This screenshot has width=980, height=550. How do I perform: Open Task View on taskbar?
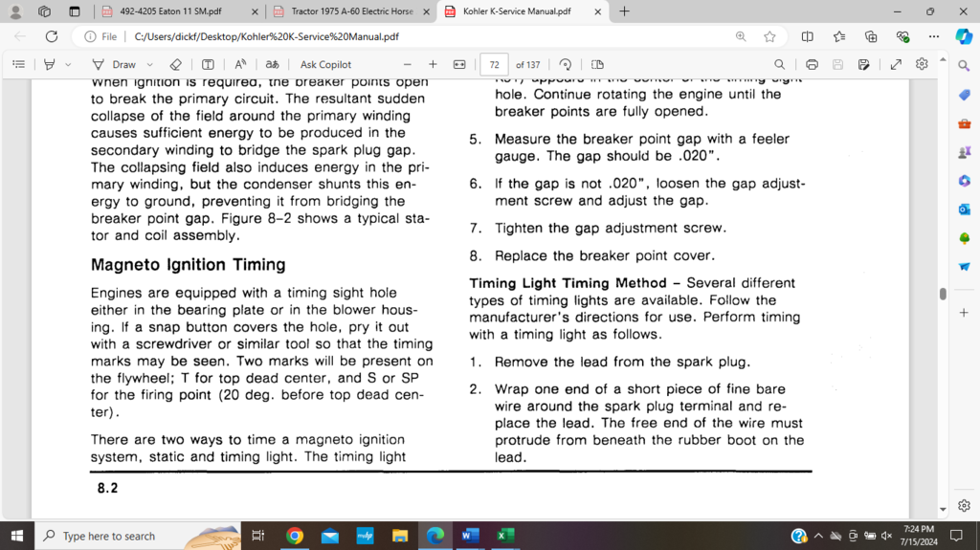257,536
